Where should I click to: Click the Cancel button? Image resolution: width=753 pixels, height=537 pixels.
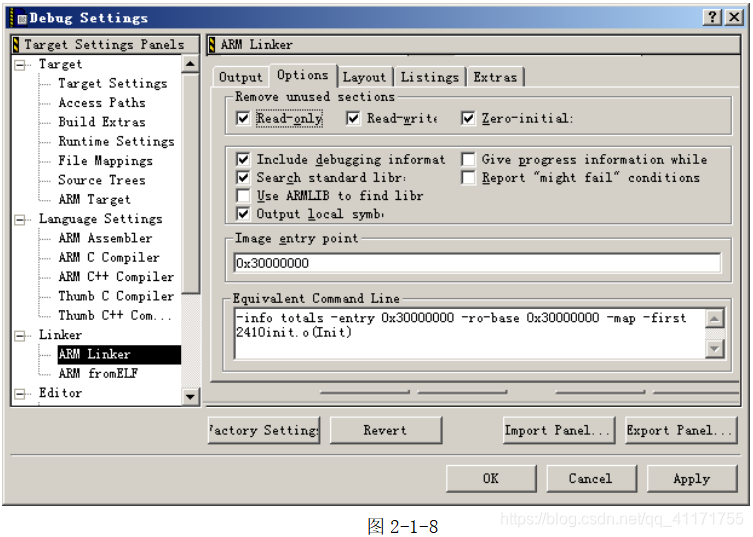click(591, 478)
